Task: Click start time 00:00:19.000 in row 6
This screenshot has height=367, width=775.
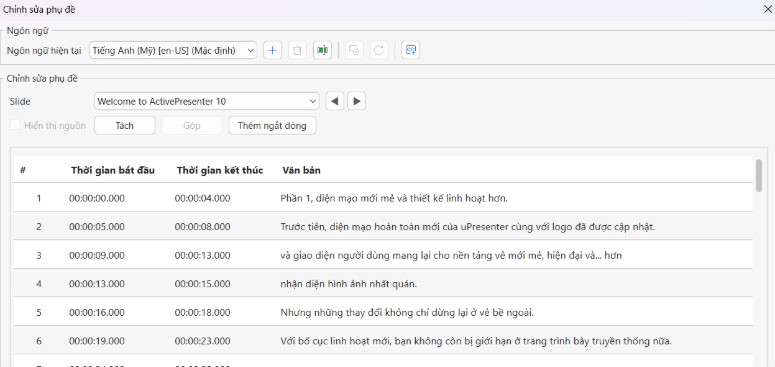Action: tap(97, 341)
